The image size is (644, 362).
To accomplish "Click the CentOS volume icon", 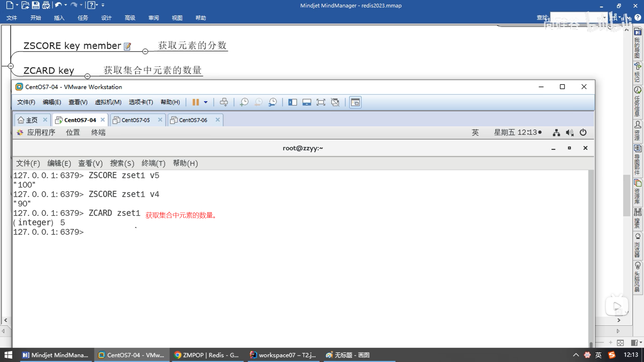I will pyautogui.click(x=570, y=132).
